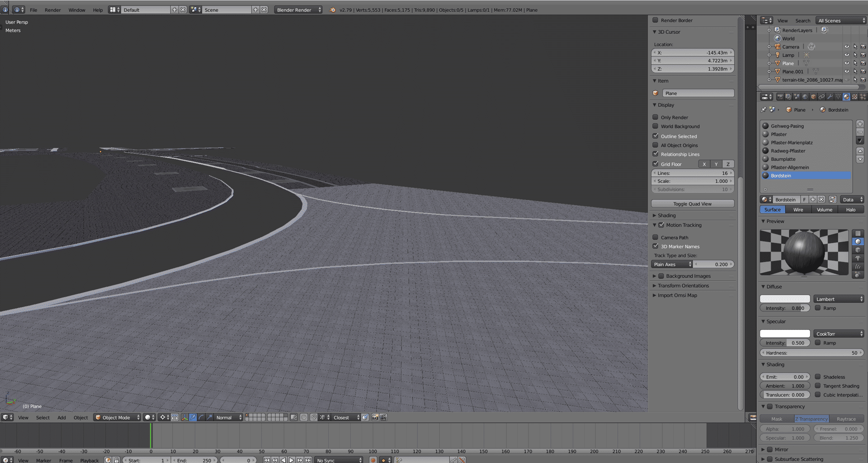The width and height of the screenshot is (868, 463).
Task: Enable the World Background checkbox
Action: point(655,126)
